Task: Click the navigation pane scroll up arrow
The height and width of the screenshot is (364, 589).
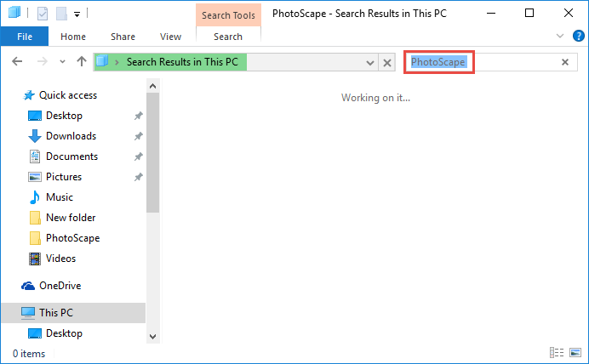Action: [152, 86]
